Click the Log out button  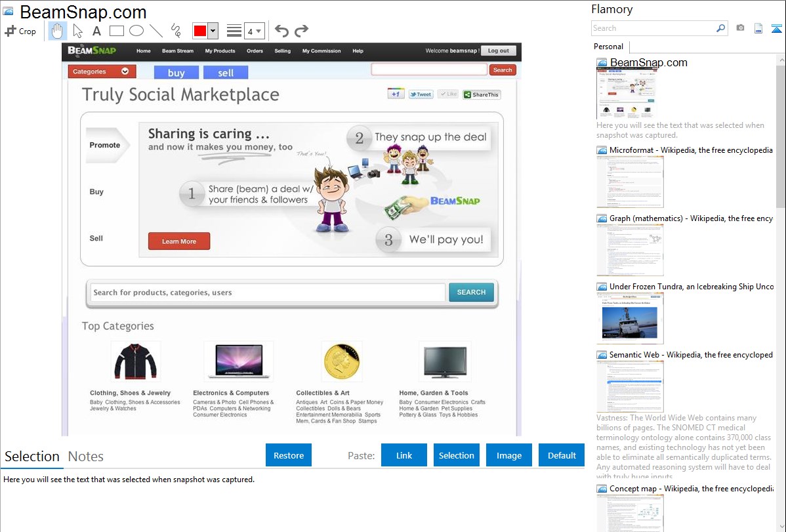tap(498, 51)
